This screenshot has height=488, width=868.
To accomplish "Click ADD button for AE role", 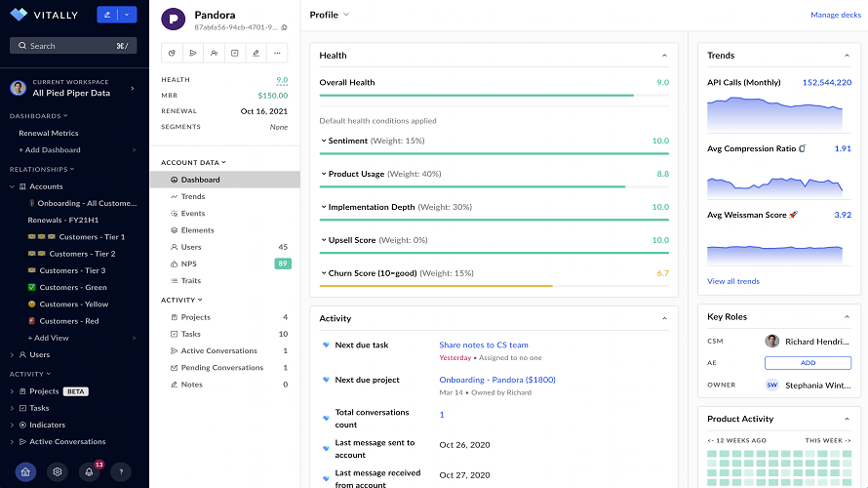I will 808,363.
